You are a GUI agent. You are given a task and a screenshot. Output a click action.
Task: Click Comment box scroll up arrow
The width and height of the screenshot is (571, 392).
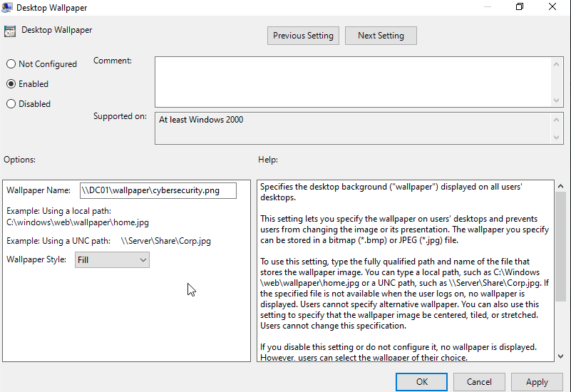pos(556,64)
